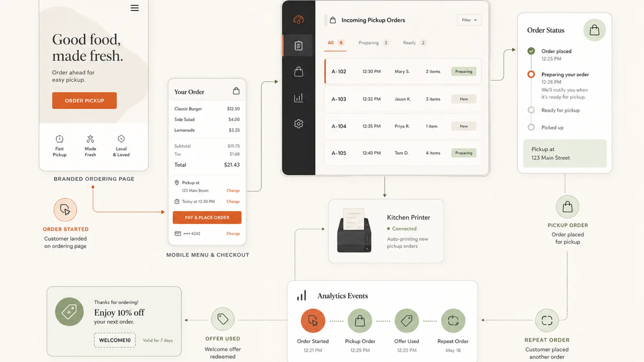Viewport: 644px width, 362px height.
Task: Click the bag icon in Order Status card
Action: tap(594, 30)
